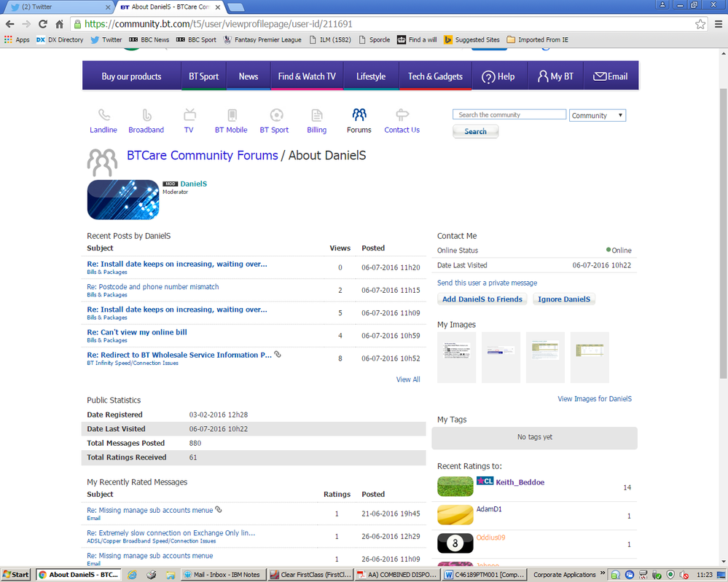The height and width of the screenshot is (582, 728).
Task: Open the Keith_Beddoe profile link
Action: point(520,482)
